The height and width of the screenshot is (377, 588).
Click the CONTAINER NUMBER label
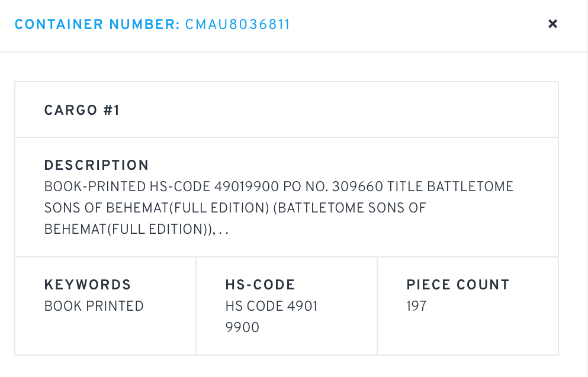click(x=97, y=25)
